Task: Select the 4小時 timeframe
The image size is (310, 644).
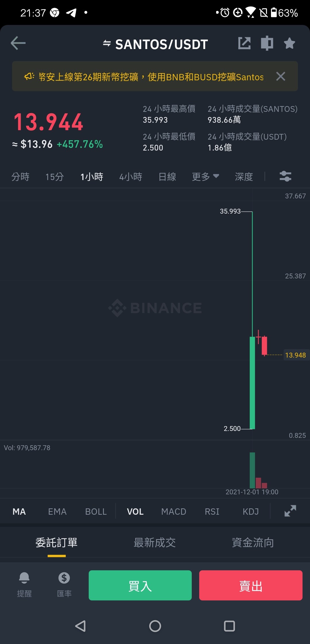Action: pos(131,177)
